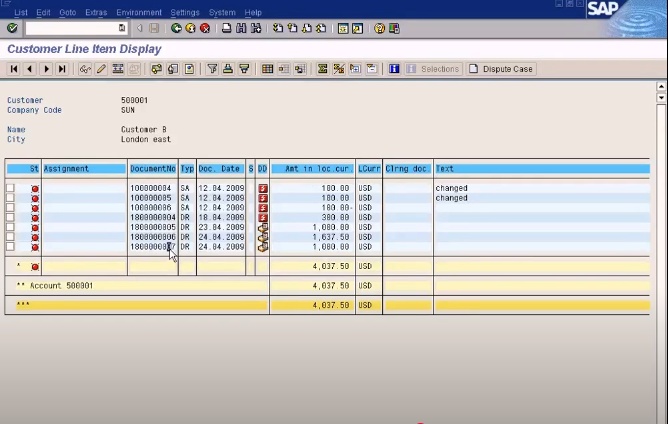Click the green Enter checkmark icon
Image resolution: width=668 pixels, height=424 pixels.
click(x=12, y=28)
